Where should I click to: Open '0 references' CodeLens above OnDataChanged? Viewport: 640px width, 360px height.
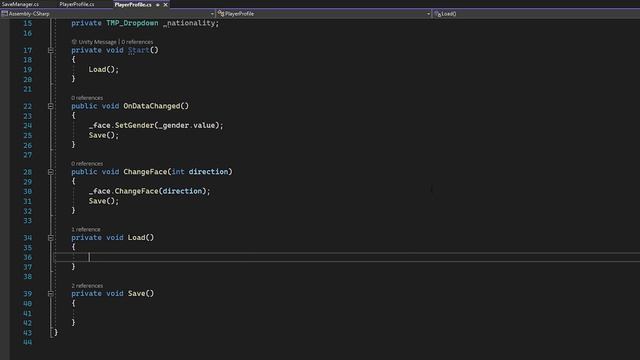[x=87, y=98]
